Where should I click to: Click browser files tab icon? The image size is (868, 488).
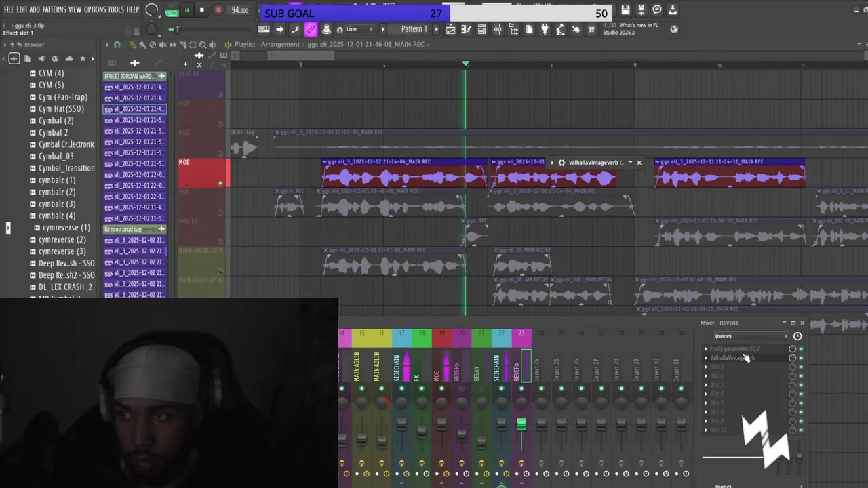click(27, 59)
